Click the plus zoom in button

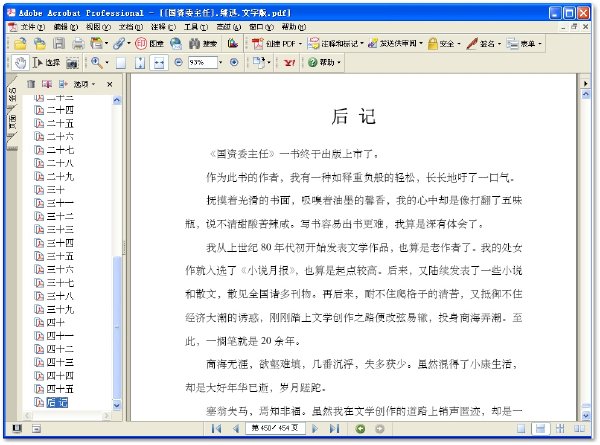234,62
